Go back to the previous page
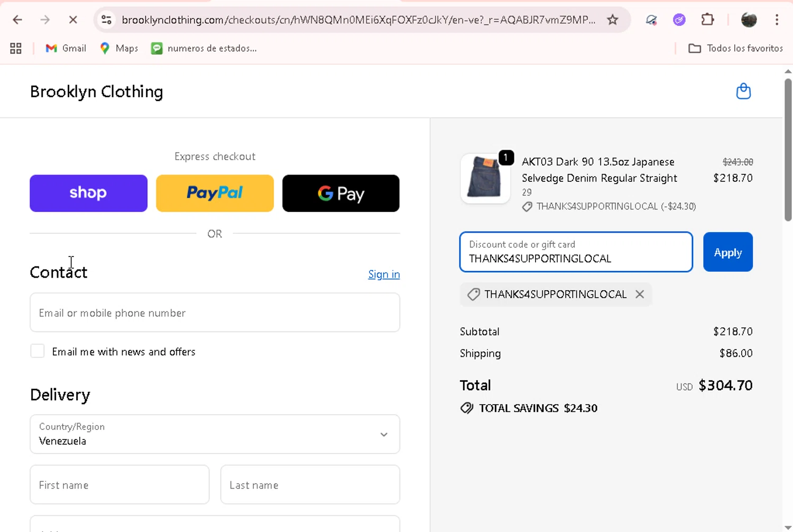The width and height of the screenshot is (793, 532). tap(17, 20)
